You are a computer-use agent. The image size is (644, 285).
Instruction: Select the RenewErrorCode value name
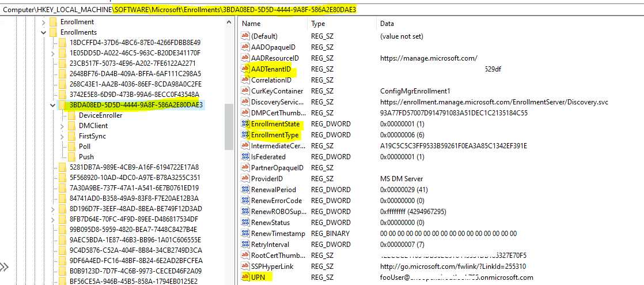click(276, 201)
